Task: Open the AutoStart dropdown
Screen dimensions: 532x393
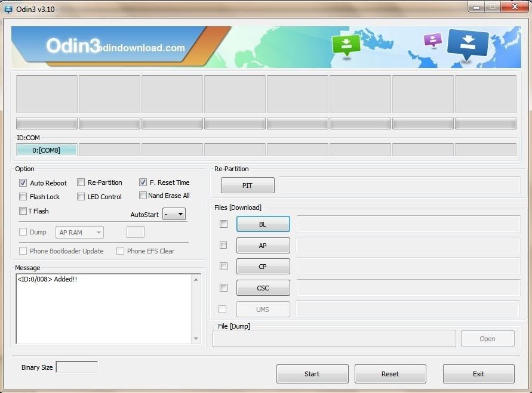Action: point(174,213)
